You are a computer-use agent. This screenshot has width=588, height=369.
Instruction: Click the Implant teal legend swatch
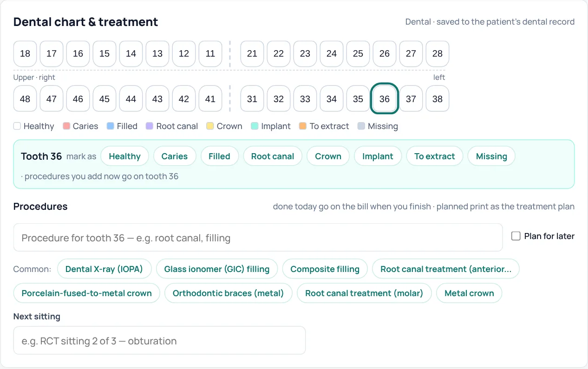click(x=255, y=126)
